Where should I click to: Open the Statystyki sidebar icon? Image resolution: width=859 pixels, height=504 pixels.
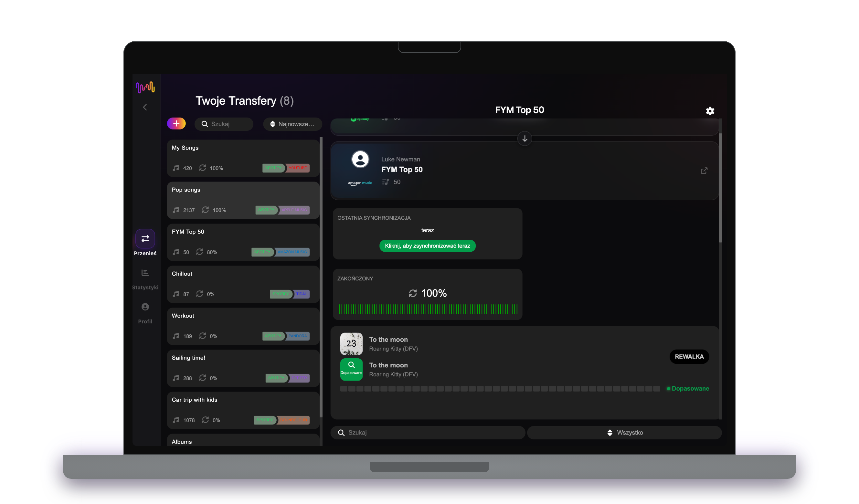point(145,273)
